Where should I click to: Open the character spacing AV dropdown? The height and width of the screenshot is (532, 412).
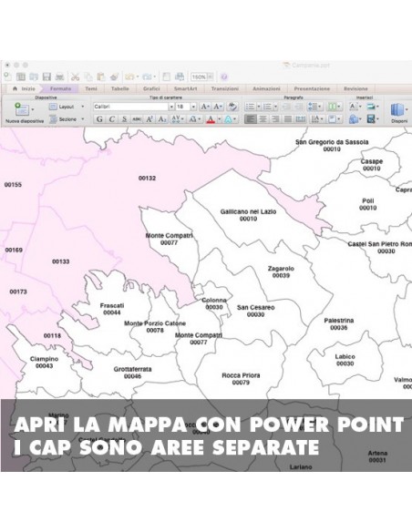(178, 119)
